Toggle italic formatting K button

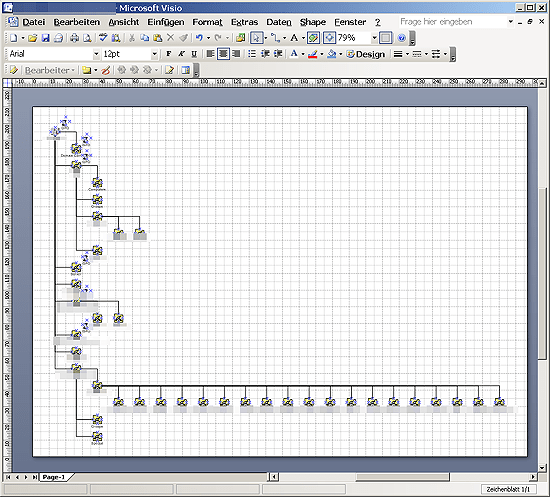(181, 54)
